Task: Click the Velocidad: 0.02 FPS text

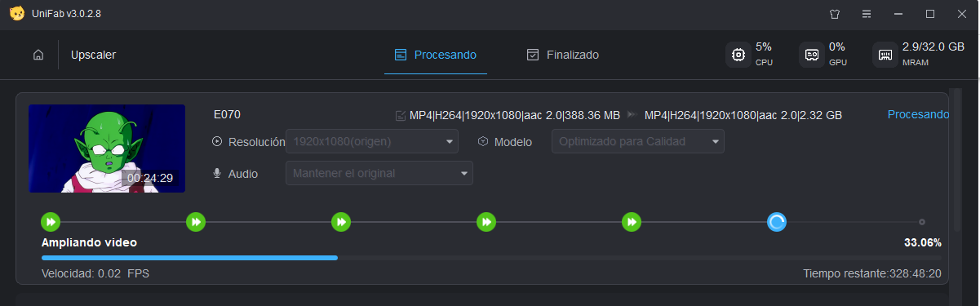Action: (95, 273)
